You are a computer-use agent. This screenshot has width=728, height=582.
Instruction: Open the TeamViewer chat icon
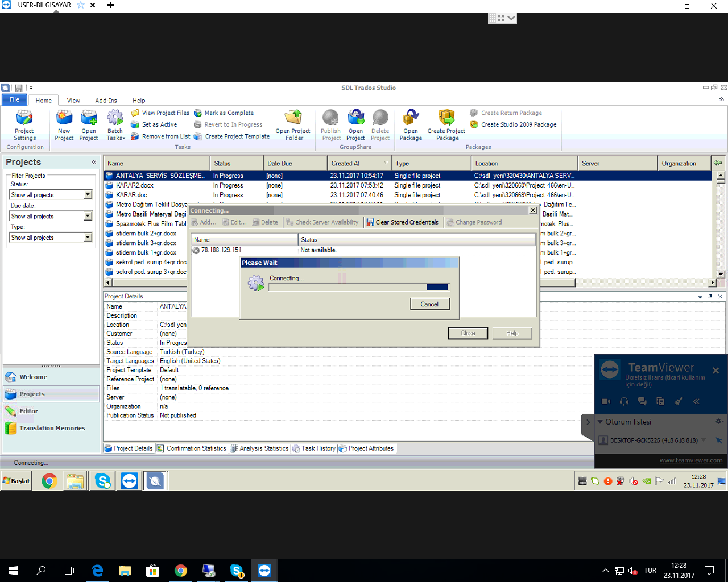(x=642, y=401)
